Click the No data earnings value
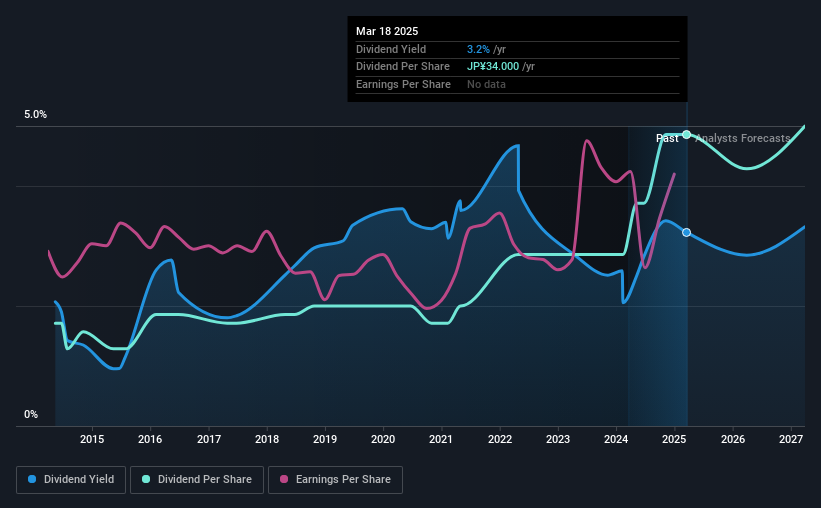Screen dimensions: 821x508 click(x=486, y=84)
